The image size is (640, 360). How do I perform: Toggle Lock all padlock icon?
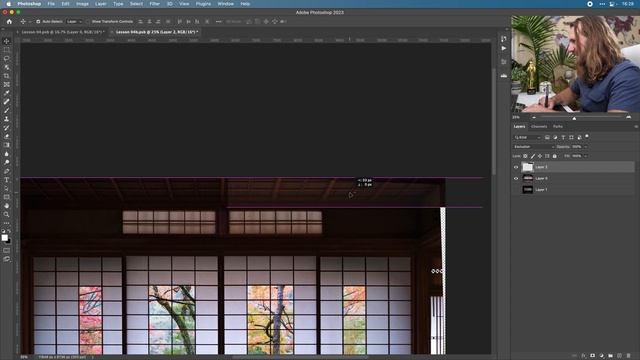pyautogui.click(x=554, y=156)
